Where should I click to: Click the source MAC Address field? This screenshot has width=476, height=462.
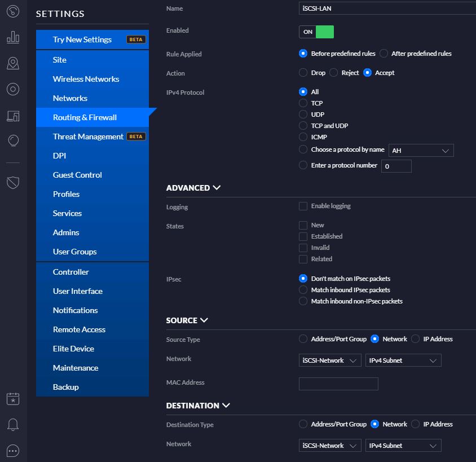tap(338, 384)
